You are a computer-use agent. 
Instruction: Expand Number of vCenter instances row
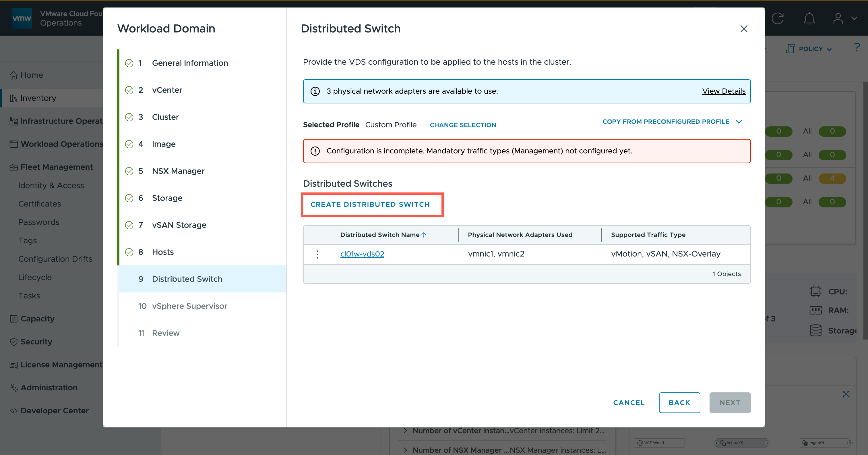tap(405, 430)
